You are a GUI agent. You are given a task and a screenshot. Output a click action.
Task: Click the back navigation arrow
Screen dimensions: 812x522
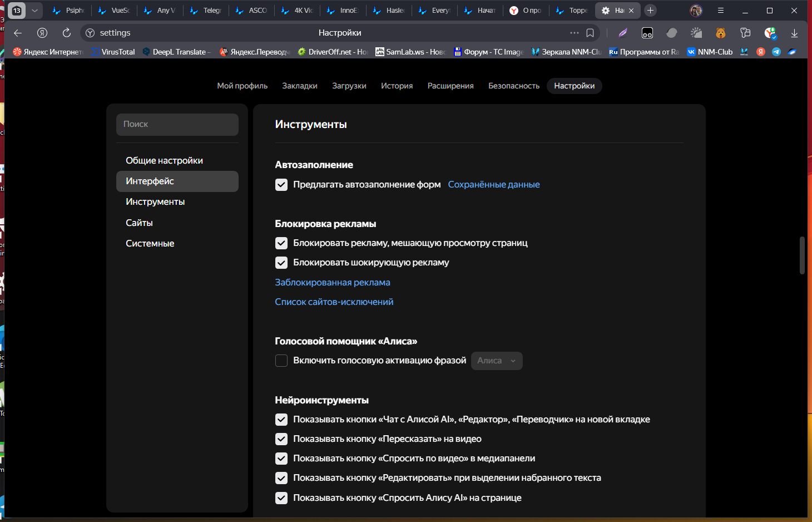click(x=18, y=33)
